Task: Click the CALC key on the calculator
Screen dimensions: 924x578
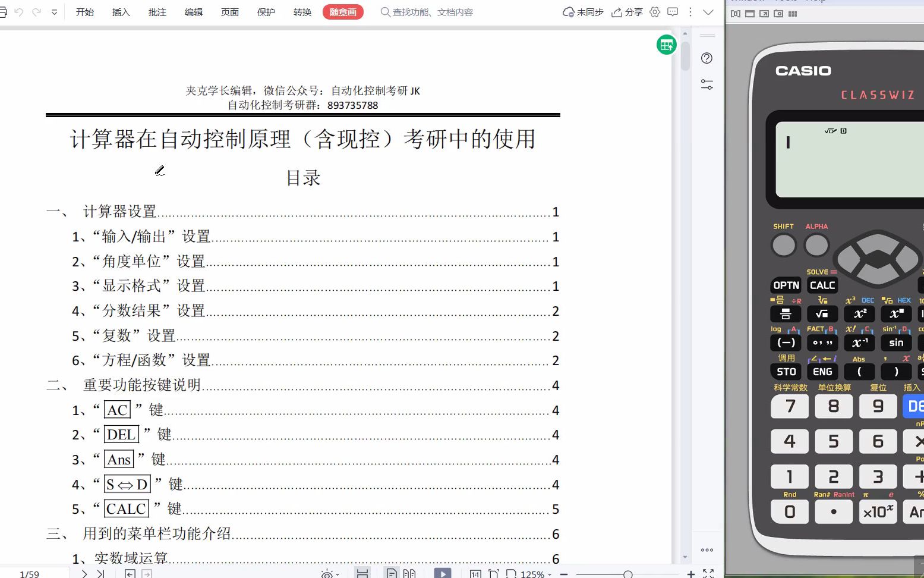Action: 822,285
